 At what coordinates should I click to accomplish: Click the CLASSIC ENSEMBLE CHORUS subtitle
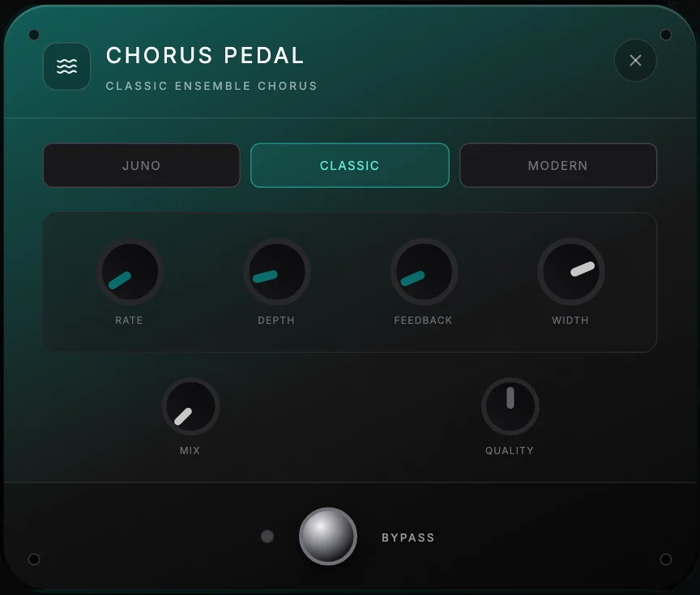pyautogui.click(x=211, y=86)
